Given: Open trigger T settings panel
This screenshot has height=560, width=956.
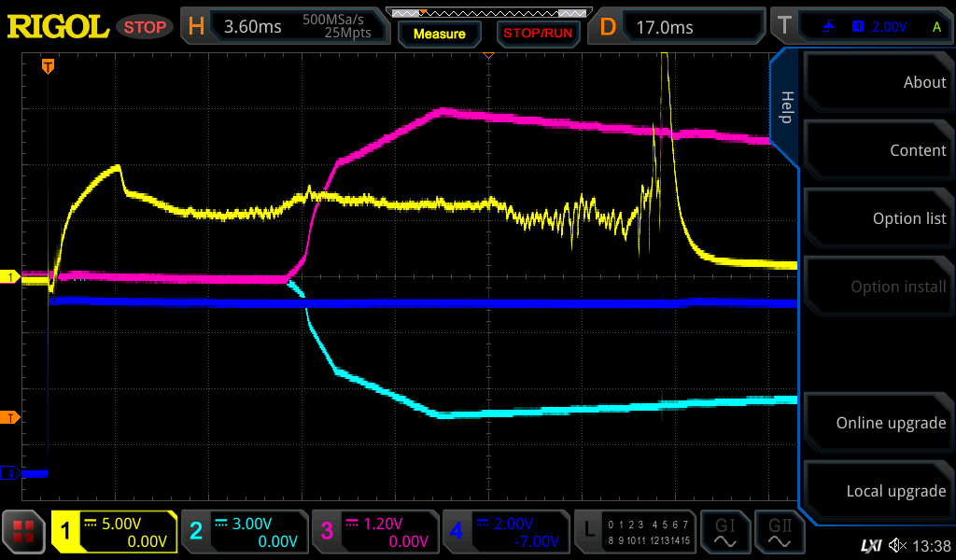Looking at the screenshot, I should [860, 27].
